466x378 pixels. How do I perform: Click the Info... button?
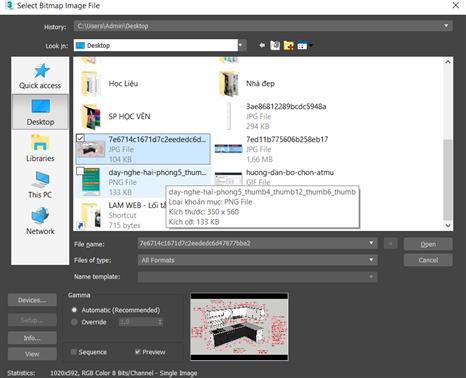click(32, 338)
